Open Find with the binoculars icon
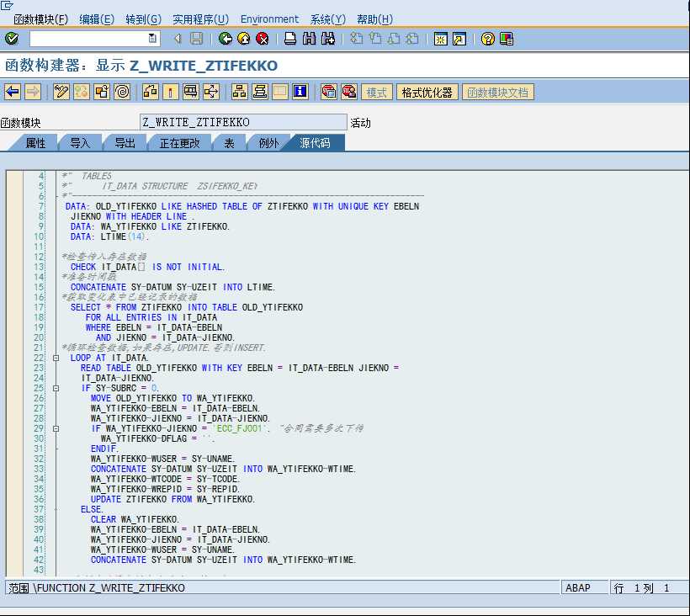 pyautogui.click(x=309, y=39)
